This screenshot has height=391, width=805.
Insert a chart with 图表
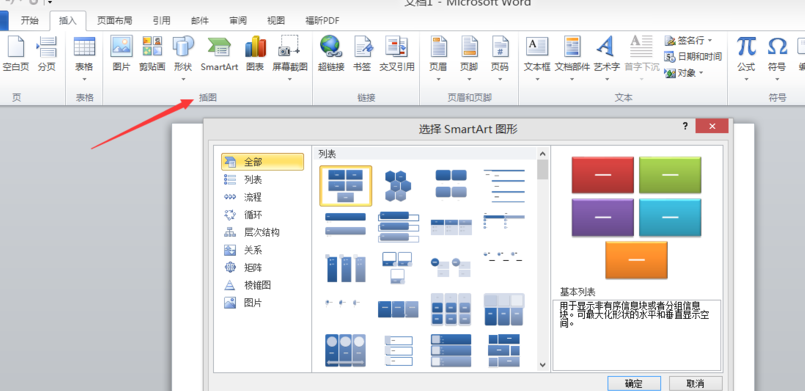coord(255,54)
